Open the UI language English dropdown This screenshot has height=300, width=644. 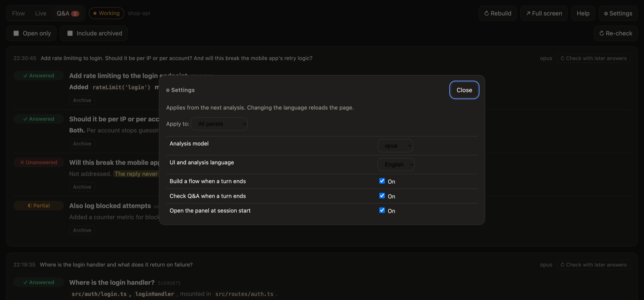point(396,164)
